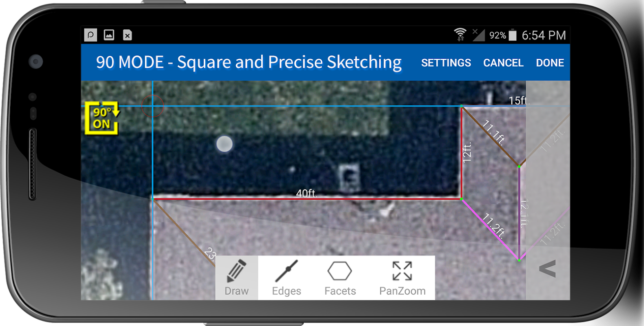Select the Edges tool
Viewport: 644px width, 326px height.
[286, 278]
